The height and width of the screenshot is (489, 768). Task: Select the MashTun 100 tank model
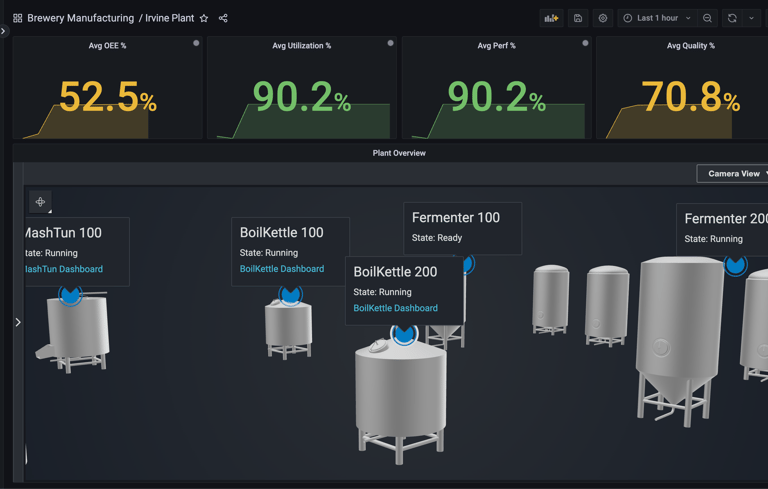[x=73, y=333]
